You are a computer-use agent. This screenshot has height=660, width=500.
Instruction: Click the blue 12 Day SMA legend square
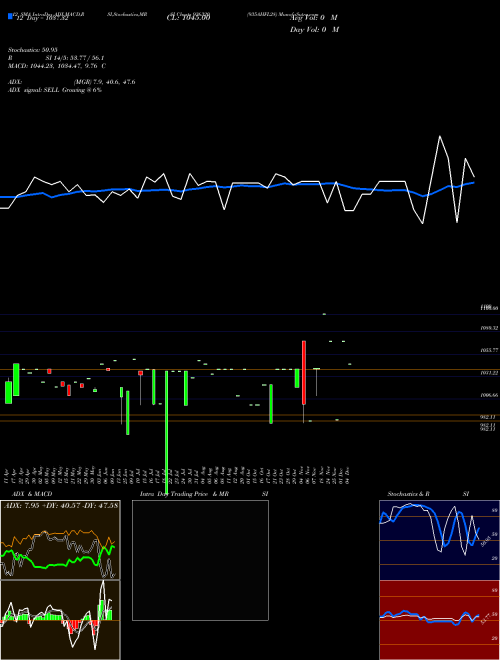click(x=10, y=17)
